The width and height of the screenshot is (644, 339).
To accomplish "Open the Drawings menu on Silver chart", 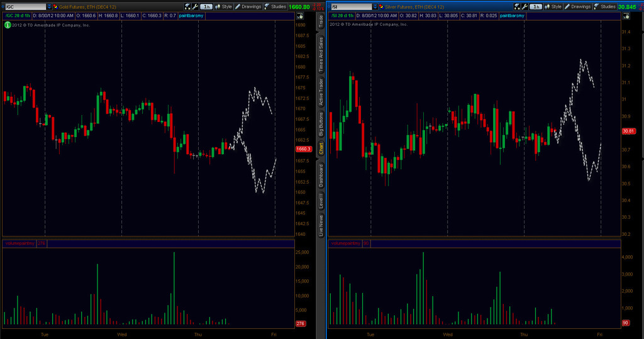I will [577, 6].
